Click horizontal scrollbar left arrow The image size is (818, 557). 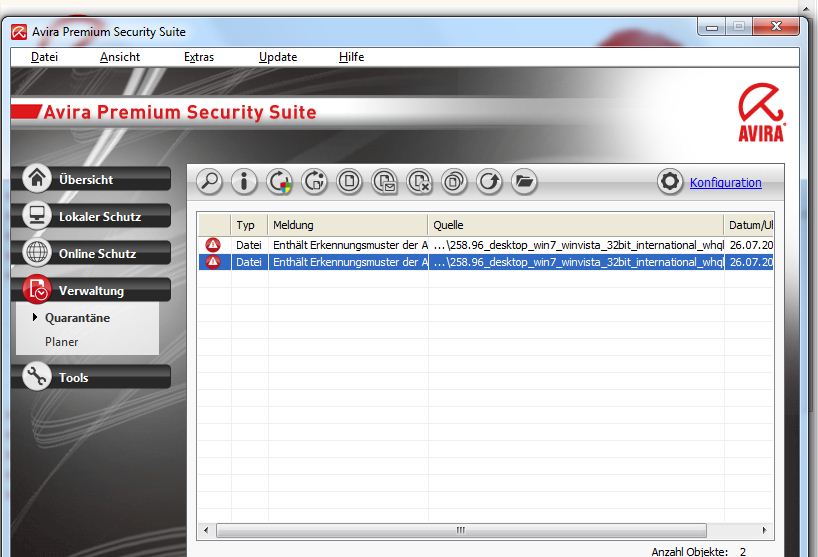206,530
